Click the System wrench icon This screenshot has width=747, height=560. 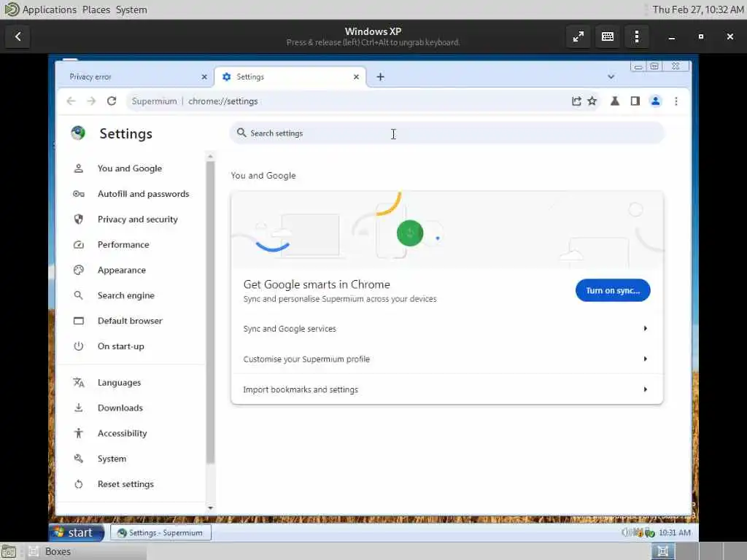[79, 459]
